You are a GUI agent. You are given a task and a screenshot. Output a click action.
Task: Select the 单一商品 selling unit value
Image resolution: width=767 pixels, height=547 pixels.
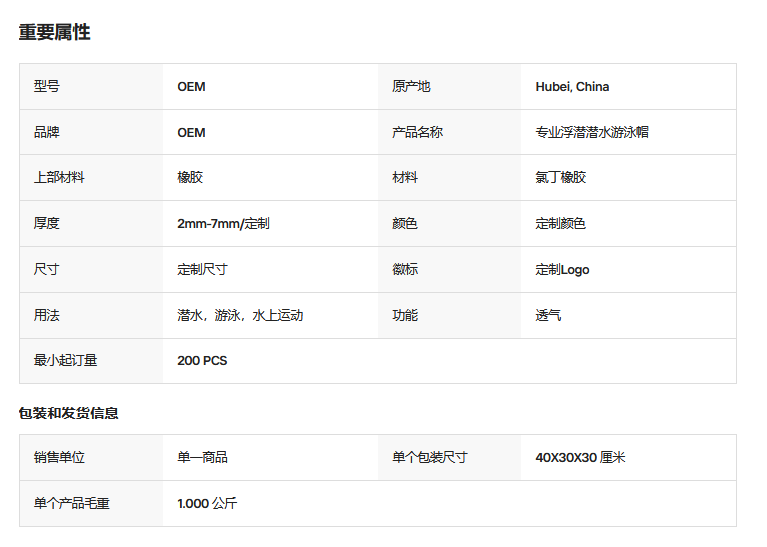(202, 457)
